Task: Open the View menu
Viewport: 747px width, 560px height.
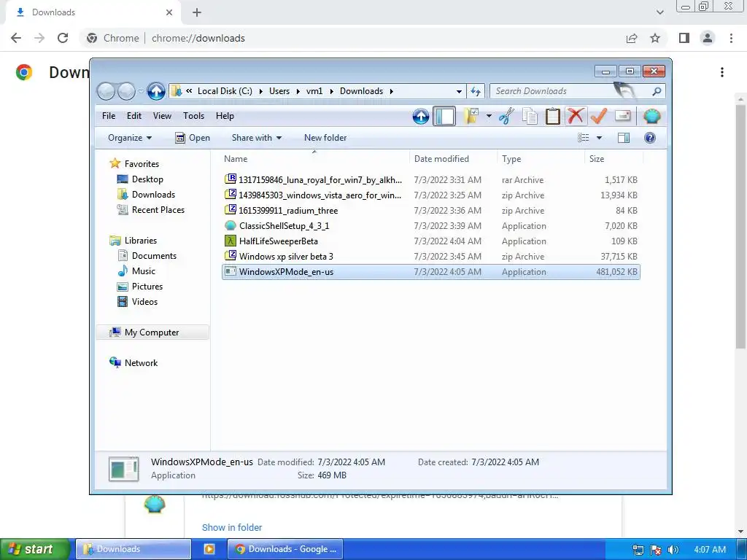Action: click(x=162, y=116)
